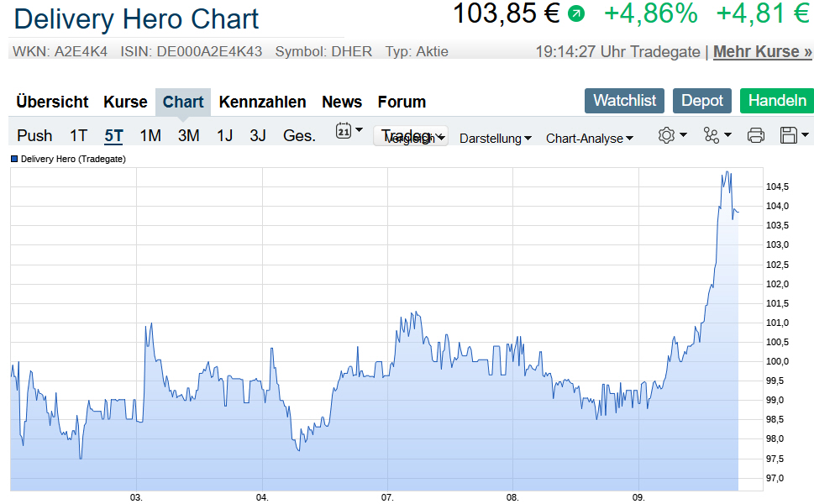The width and height of the screenshot is (814, 504).
Task: Expand the Tradegate exchange dropdown
Action: [x=411, y=136]
